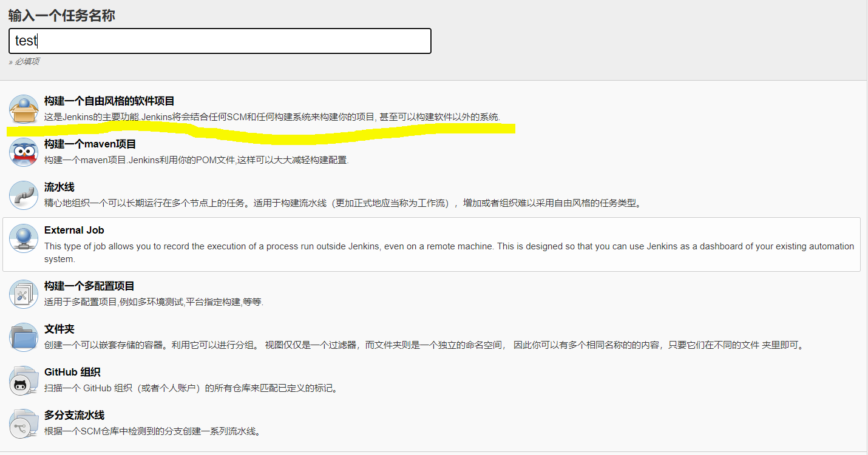
Task: Choose the GitHub 组织 title
Action: tap(72, 372)
